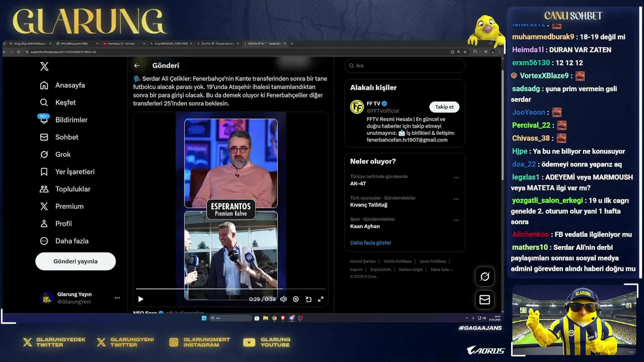
Task: Mute the video volume
Action: [283, 299]
